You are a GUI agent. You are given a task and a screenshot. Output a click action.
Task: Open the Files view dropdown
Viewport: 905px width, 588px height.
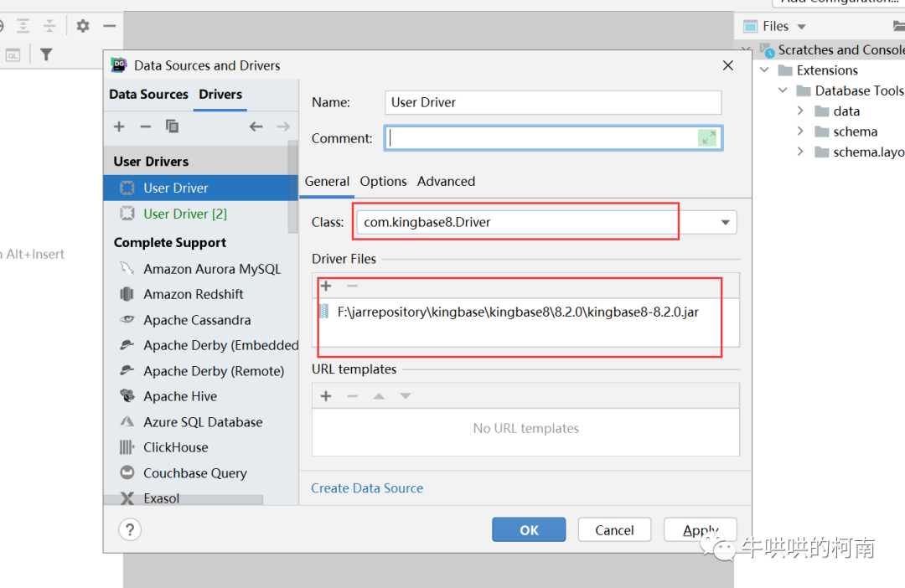coord(801,27)
